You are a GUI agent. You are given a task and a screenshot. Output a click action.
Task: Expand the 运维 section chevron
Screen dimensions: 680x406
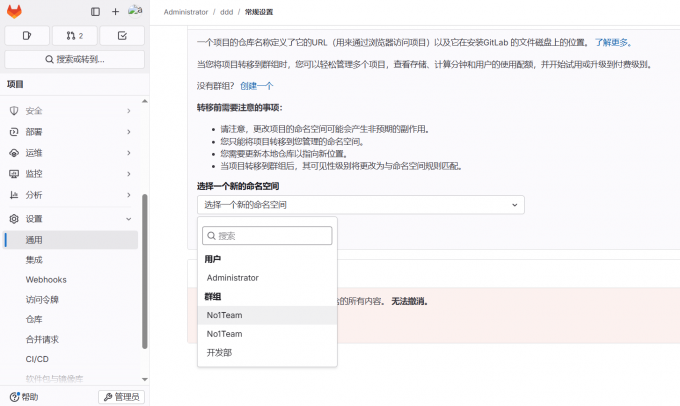(x=129, y=153)
